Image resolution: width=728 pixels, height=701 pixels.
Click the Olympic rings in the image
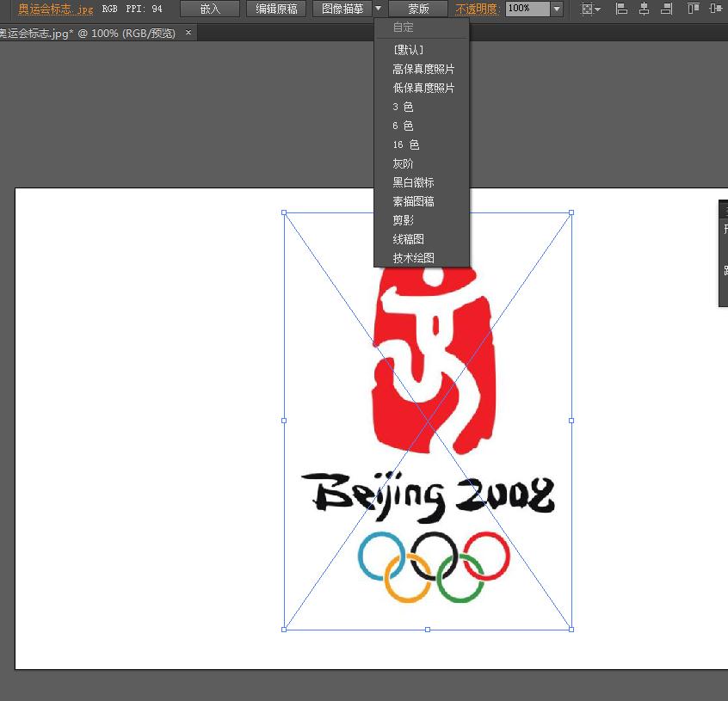point(434,567)
